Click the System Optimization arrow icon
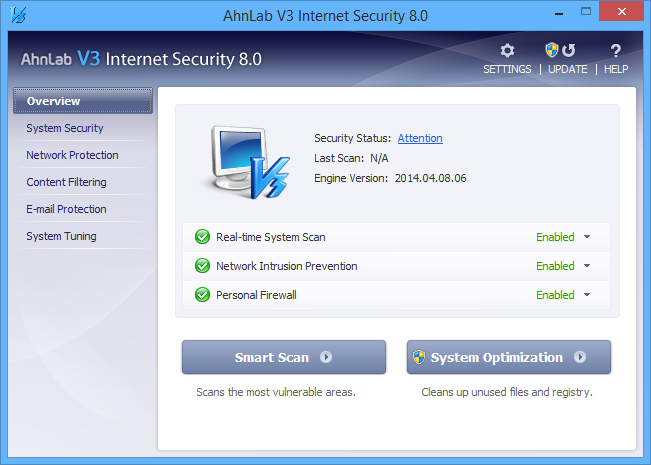 [580, 357]
